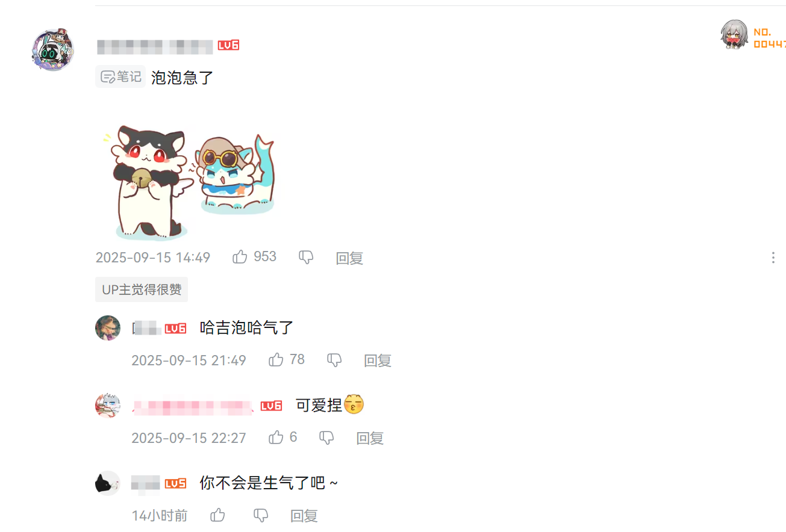
Task: Reply to the 14小时前 comment
Action: tap(304, 516)
